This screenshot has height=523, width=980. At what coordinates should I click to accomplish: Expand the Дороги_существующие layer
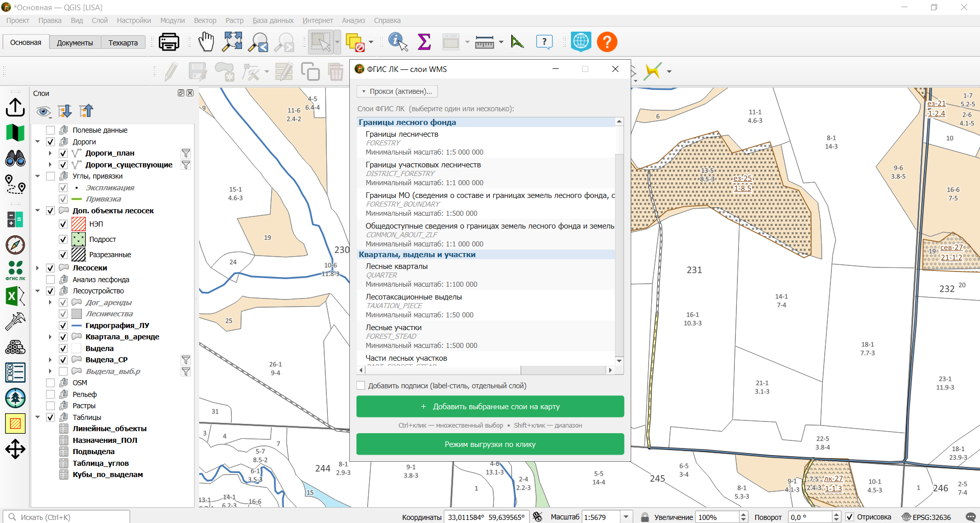pos(50,165)
